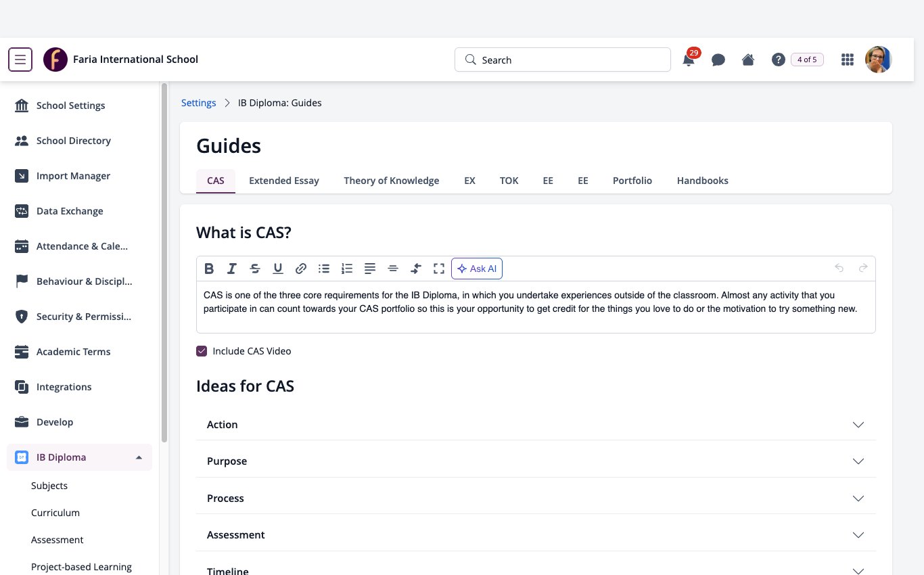Click the Ask AI button
This screenshot has width=924, height=575.
click(x=477, y=269)
